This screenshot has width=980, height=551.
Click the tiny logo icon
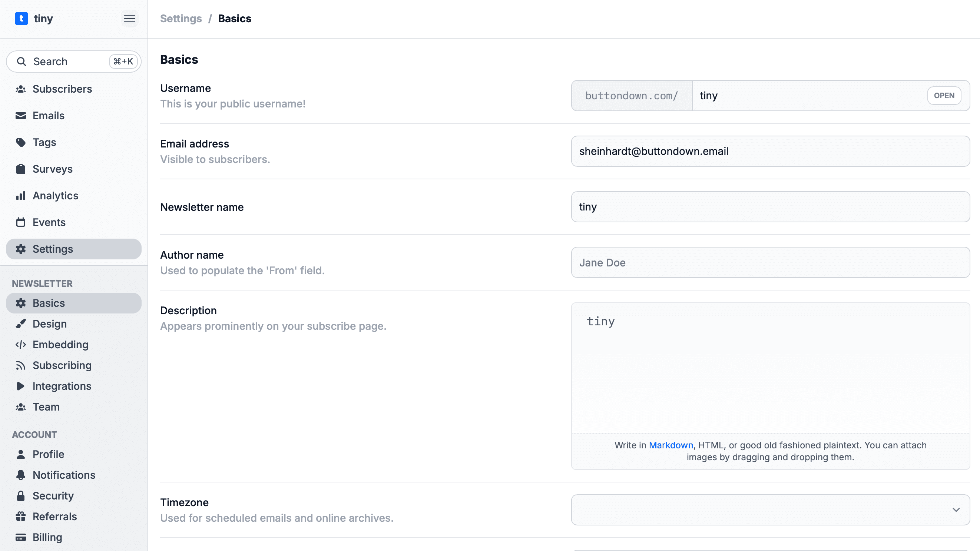tap(21, 18)
